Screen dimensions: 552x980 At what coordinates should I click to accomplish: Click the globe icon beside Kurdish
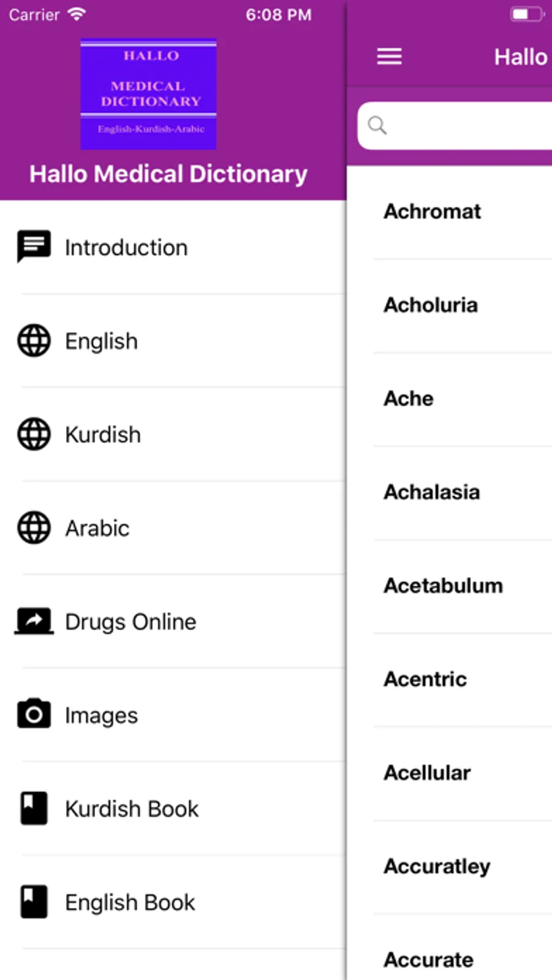34,434
